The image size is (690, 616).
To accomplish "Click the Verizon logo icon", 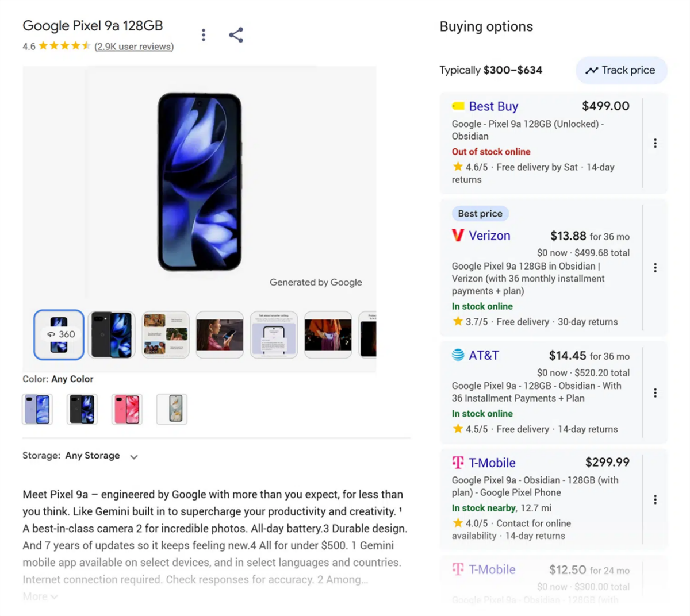I will pos(458,236).
